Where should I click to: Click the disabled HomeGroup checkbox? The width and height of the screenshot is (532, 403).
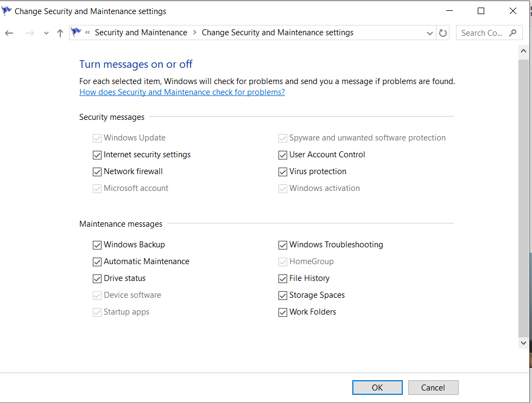click(x=283, y=261)
